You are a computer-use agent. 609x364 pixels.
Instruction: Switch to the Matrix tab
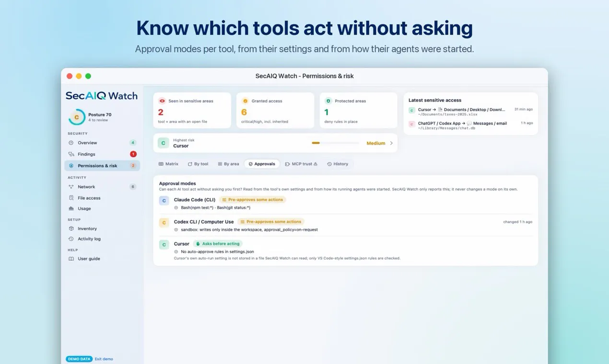tap(168, 164)
